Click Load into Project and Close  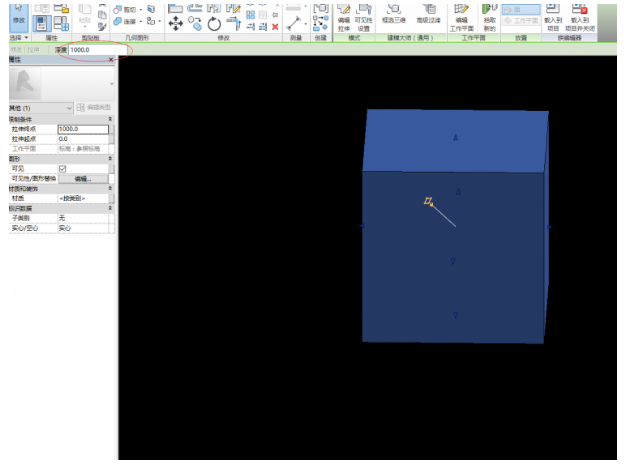pos(580,18)
